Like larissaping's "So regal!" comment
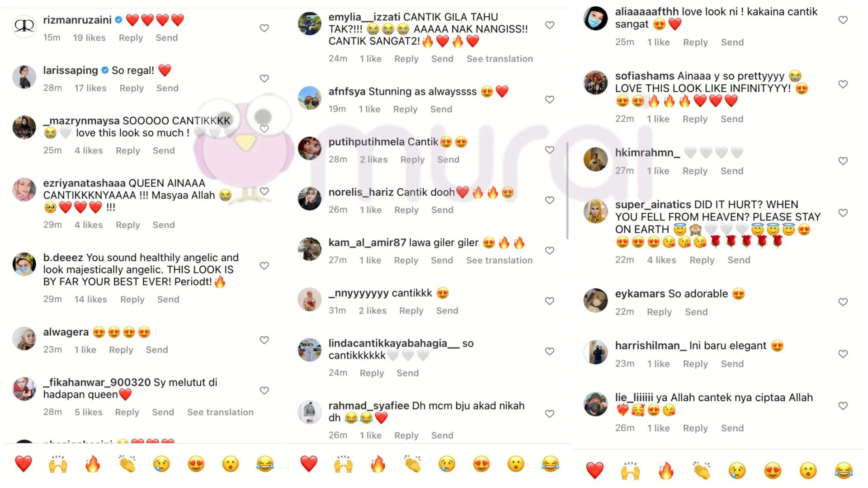 264,78
